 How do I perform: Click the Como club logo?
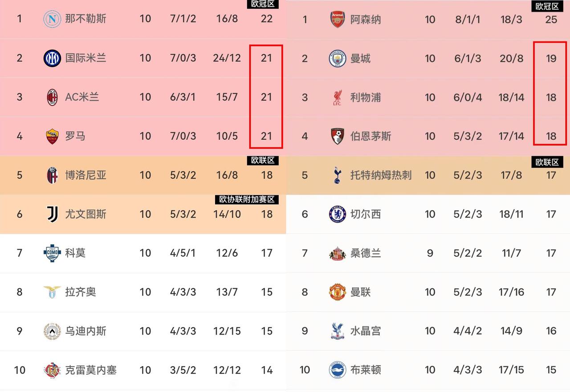pyautogui.click(x=52, y=253)
